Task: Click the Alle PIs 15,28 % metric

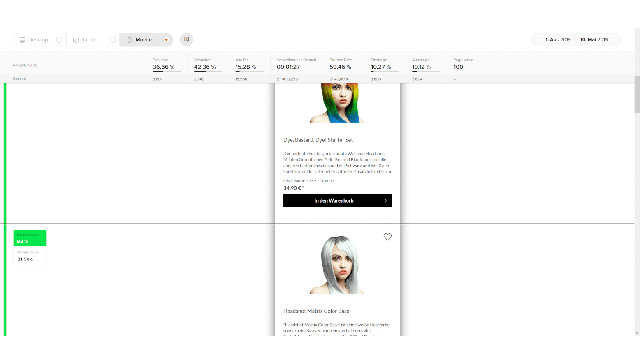Action: point(249,65)
